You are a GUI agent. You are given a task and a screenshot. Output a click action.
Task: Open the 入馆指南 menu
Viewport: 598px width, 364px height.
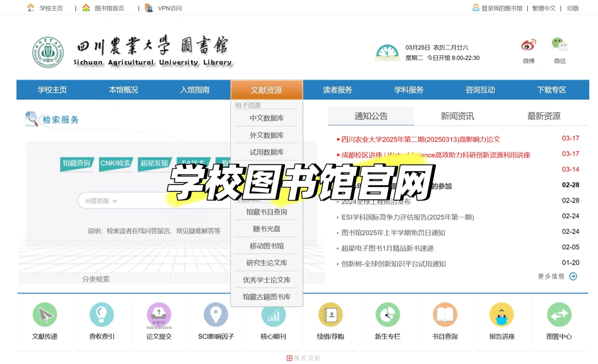click(x=195, y=90)
